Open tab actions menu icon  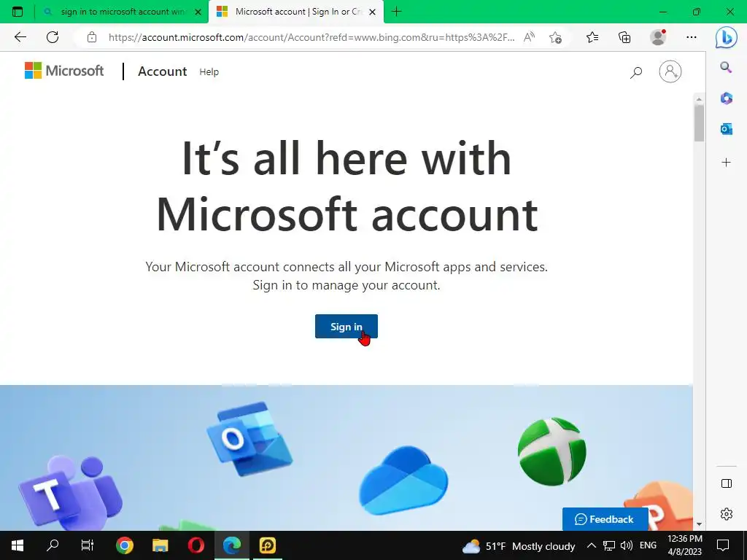click(x=18, y=12)
